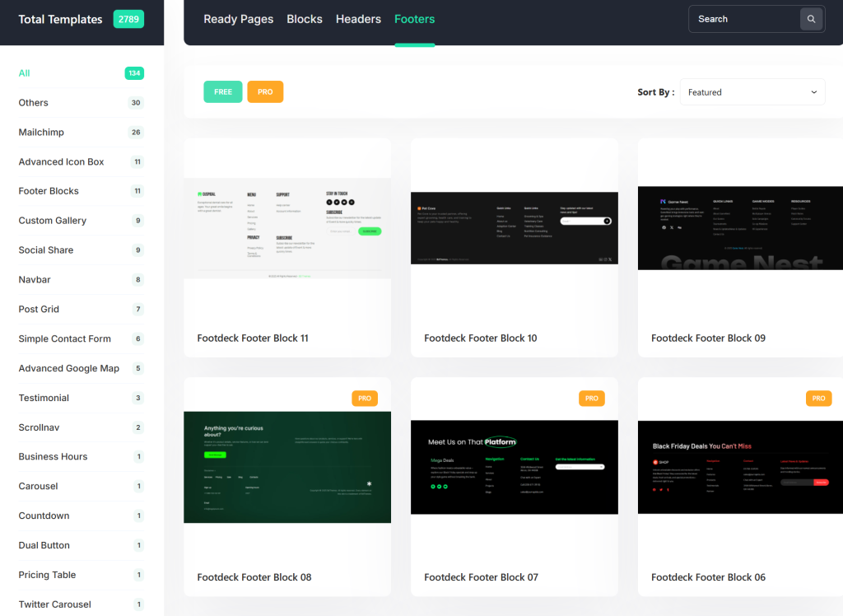The width and height of the screenshot is (843, 616).
Task: Open the Sort By Featured dropdown
Action: point(752,92)
